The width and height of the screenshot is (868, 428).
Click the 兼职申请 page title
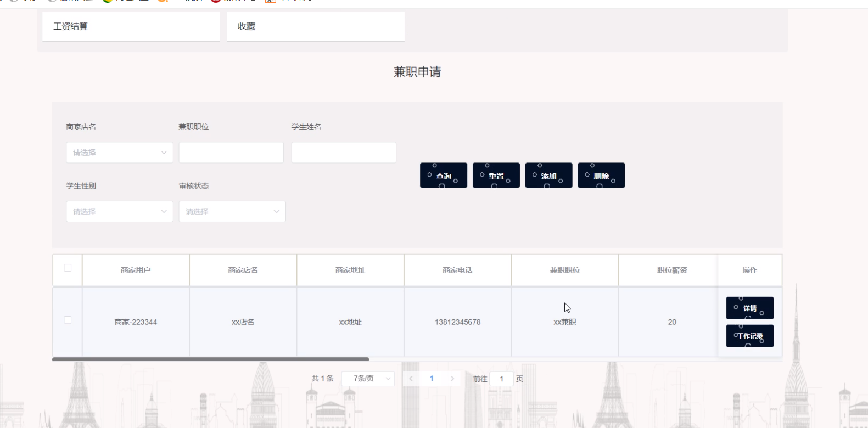coord(417,72)
